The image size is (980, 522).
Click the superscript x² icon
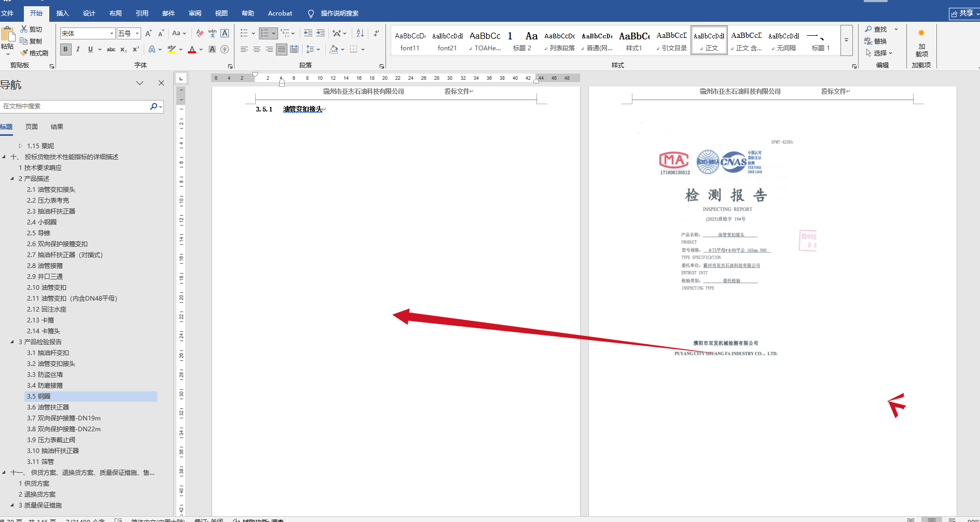pyautogui.click(x=136, y=49)
